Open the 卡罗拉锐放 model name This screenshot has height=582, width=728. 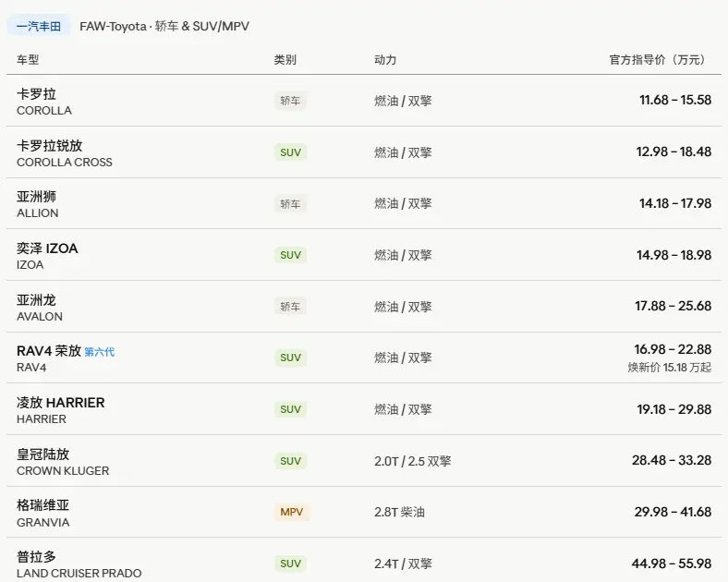50,146
